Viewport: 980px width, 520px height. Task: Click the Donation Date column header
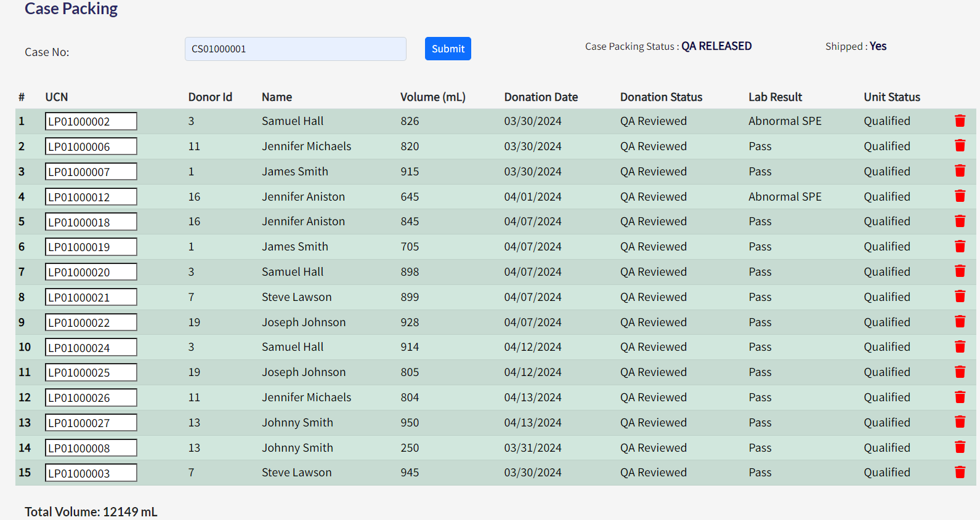coord(540,97)
